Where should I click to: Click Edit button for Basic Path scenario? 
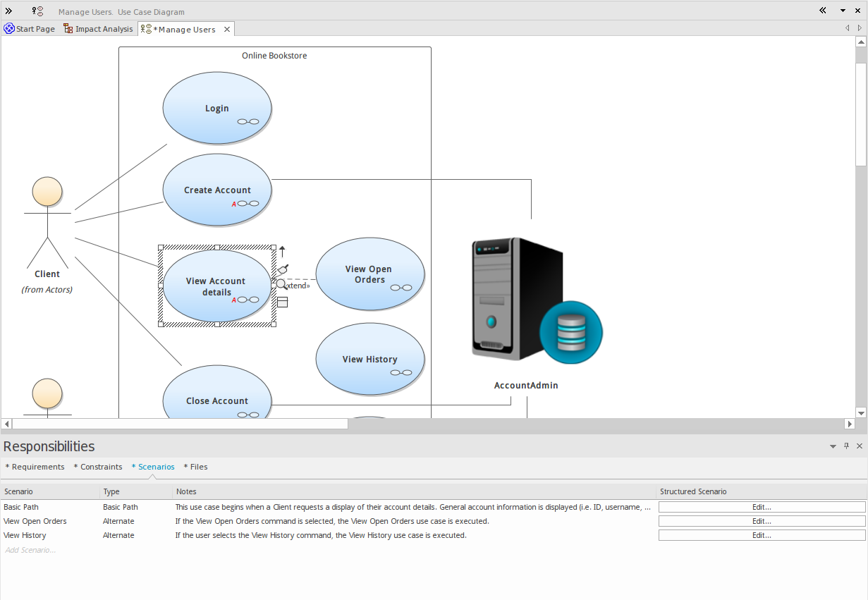[x=762, y=507]
